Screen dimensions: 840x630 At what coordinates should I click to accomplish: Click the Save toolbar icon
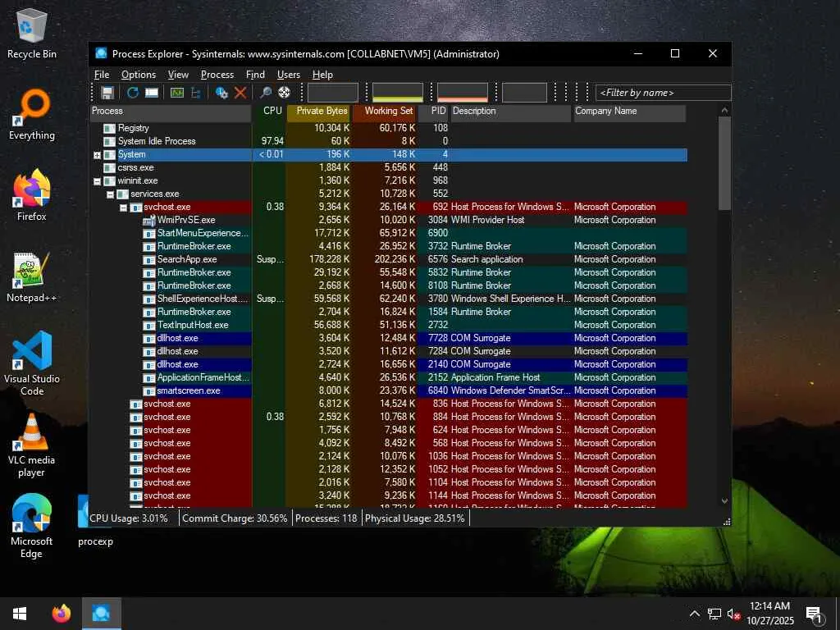(x=107, y=93)
